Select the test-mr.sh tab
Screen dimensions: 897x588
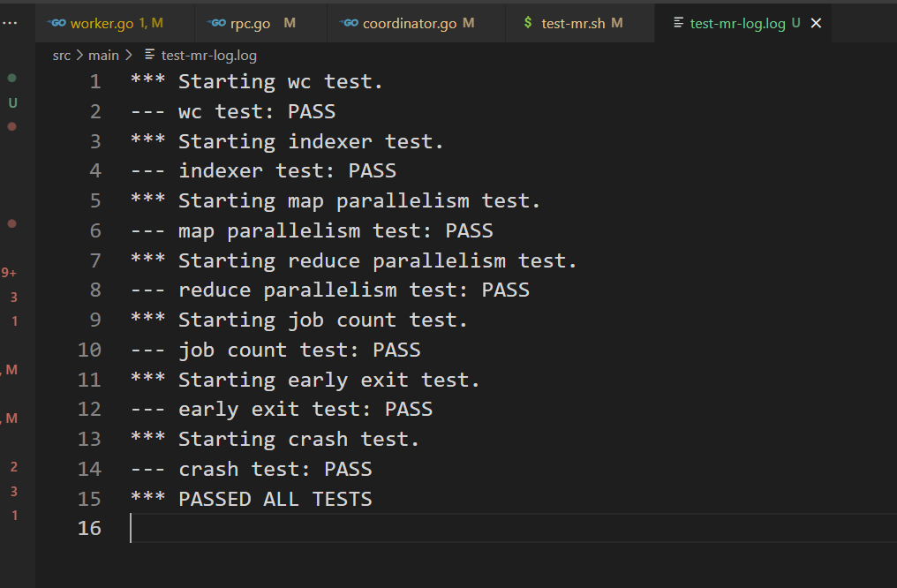coord(573,23)
